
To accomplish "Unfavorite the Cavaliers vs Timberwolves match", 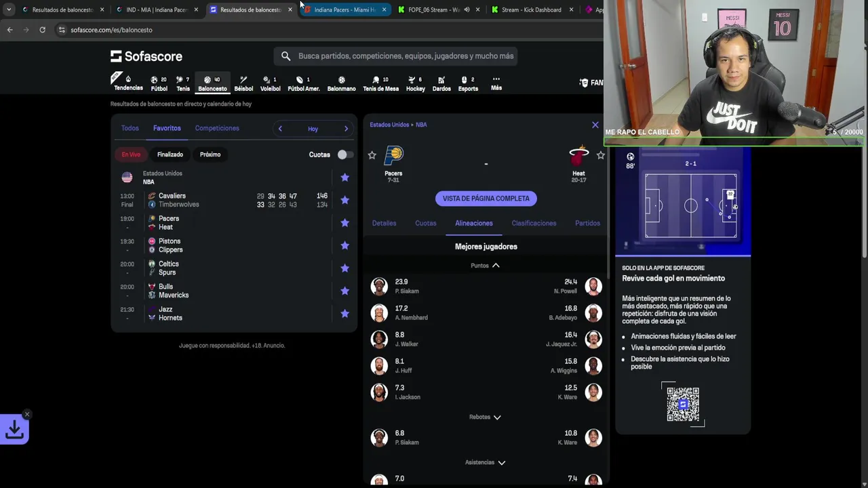I will (x=344, y=200).
